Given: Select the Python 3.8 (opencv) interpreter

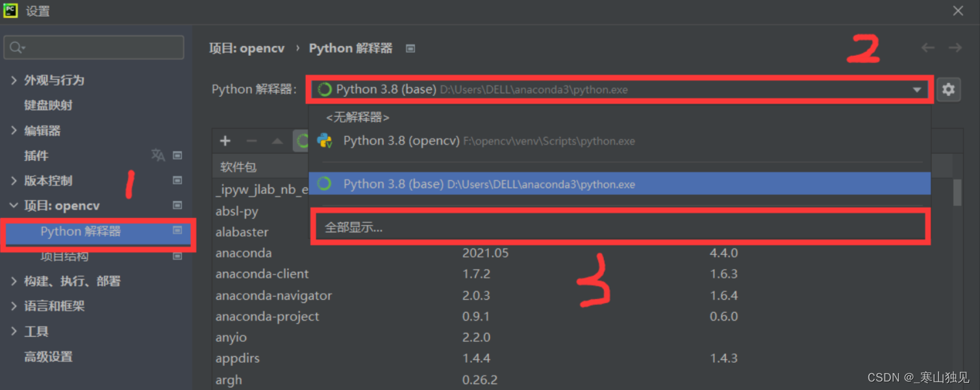Looking at the screenshot, I should [401, 140].
